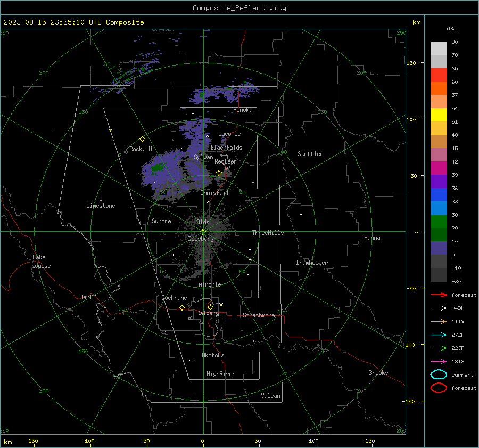The height and width of the screenshot is (448, 479).
Task: Click the red forecast arrow in legend
Action: 439,295
